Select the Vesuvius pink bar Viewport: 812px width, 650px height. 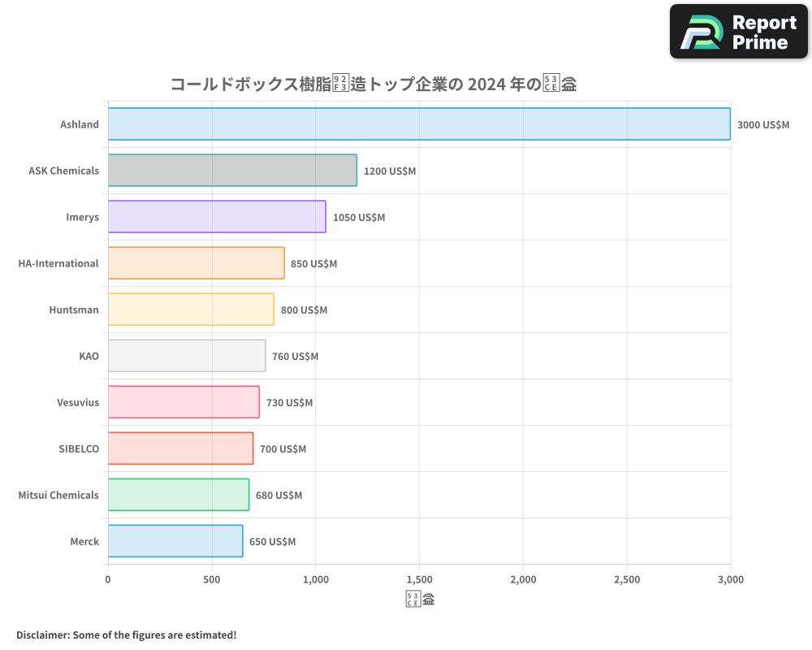pyautogui.click(x=183, y=402)
